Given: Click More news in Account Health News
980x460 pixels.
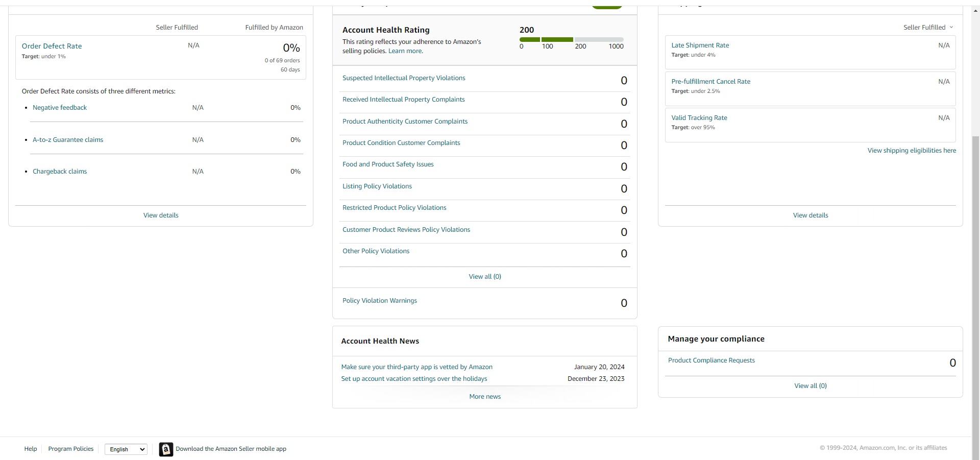Looking at the screenshot, I should pyautogui.click(x=485, y=397).
